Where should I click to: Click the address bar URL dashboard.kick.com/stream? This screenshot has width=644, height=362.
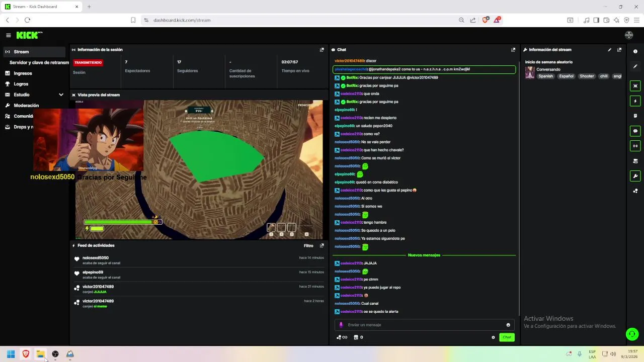coord(182,20)
